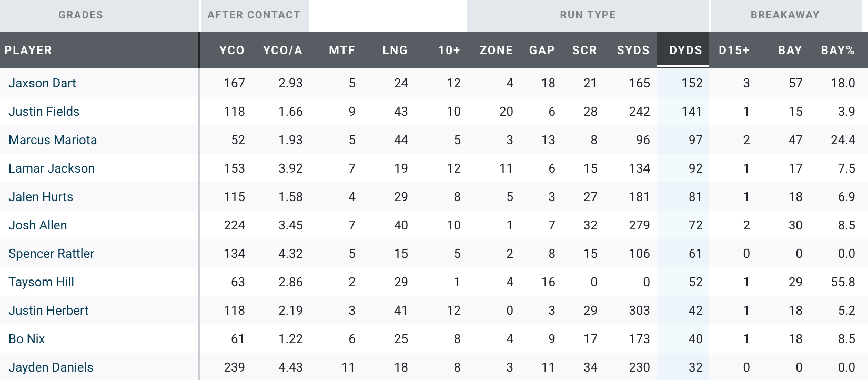Sort by YCO/A column header

pos(282,51)
